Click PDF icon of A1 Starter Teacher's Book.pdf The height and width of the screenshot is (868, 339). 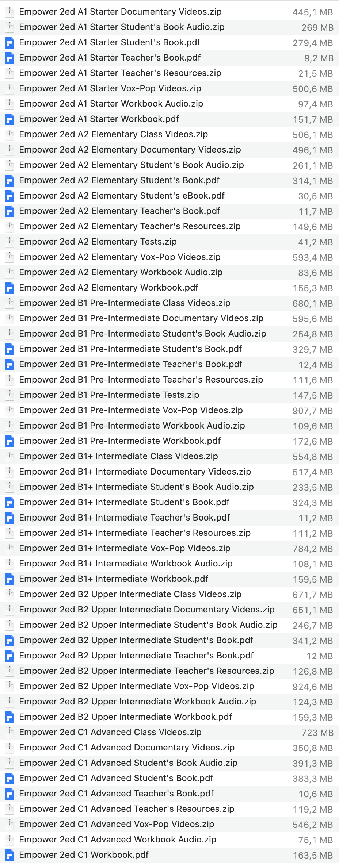pyautogui.click(x=9, y=58)
